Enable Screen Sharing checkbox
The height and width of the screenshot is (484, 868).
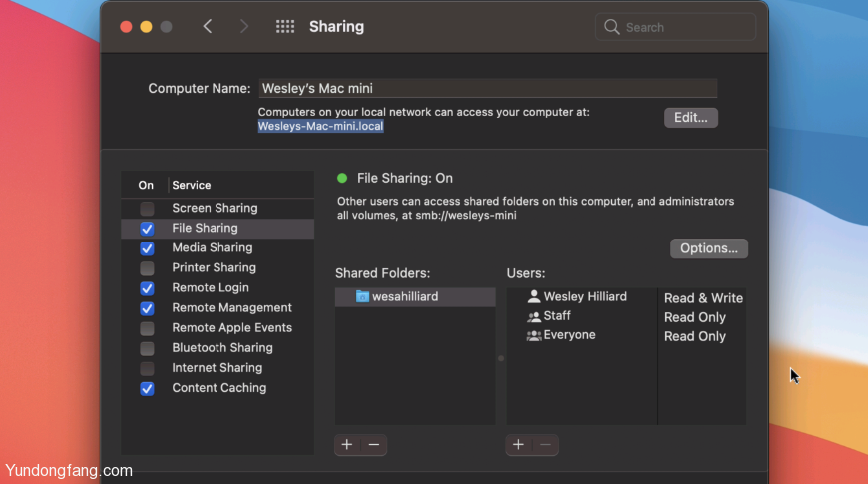pos(147,209)
